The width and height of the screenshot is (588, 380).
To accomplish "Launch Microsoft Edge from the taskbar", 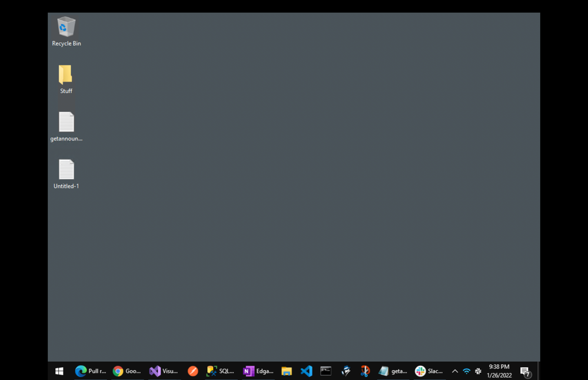I will [81, 371].
